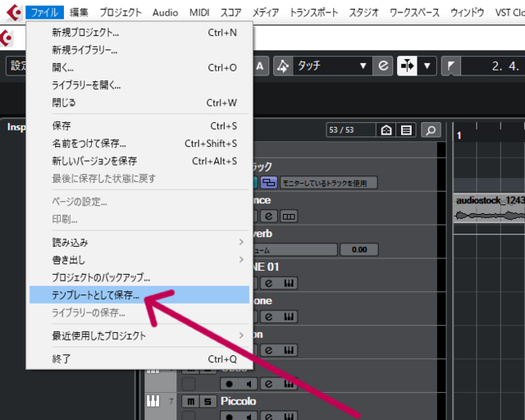Viewport: 525px width, 420px height.
Task: Choose 新規ライブラリー... in the File menu
Action: (139, 50)
